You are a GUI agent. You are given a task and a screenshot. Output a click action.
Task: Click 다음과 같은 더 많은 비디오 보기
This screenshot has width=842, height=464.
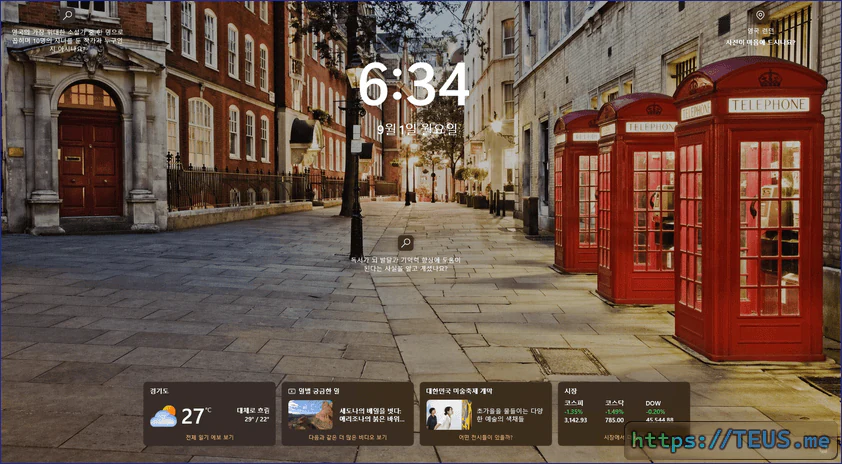pyautogui.click(x=347, y=437)
